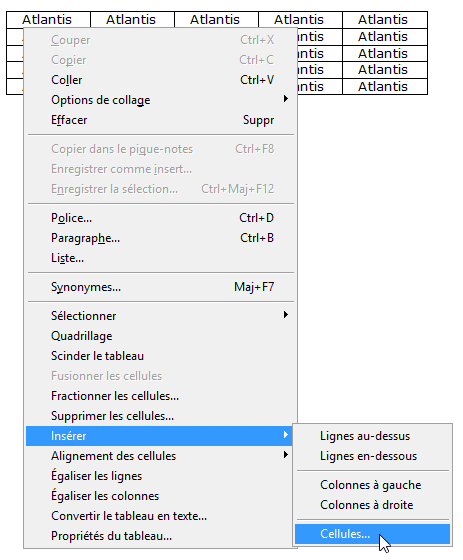Screen dimensions: 463x560
Task: Open the Paragraphe... dialog
Action: (160, 238)
